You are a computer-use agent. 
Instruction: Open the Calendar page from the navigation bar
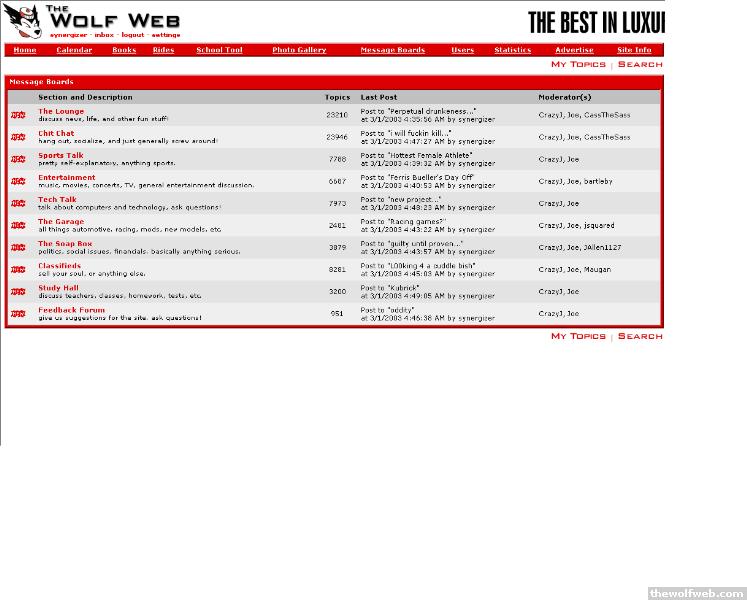coord(74,50)
